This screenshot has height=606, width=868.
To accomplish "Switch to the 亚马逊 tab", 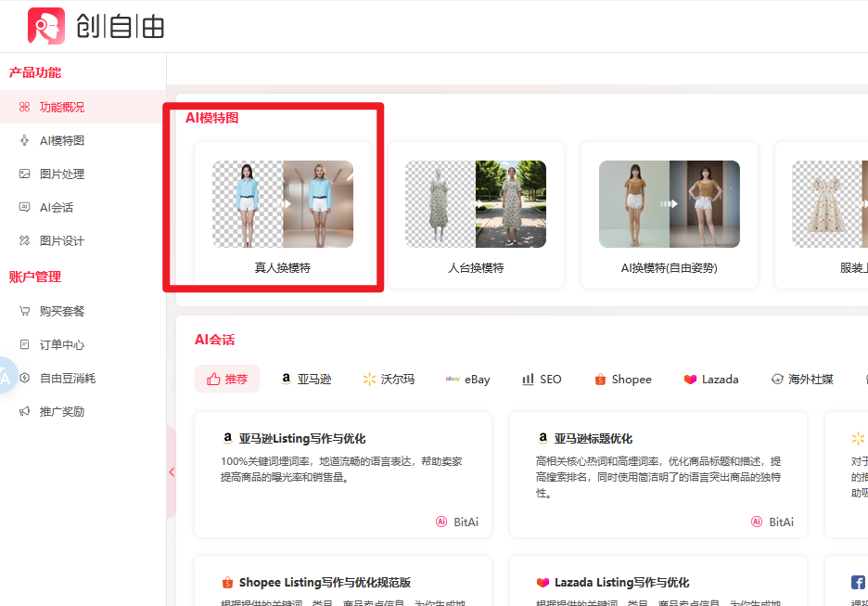I will pos(306,379).
